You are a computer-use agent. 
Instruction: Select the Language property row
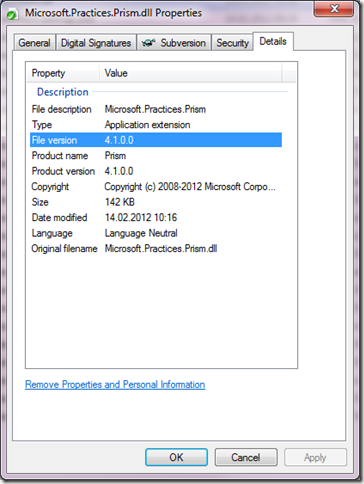[156, 233]
